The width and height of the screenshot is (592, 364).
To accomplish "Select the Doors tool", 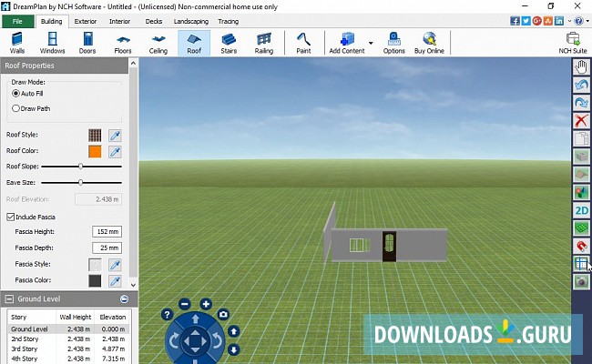I will coord(87,43).
